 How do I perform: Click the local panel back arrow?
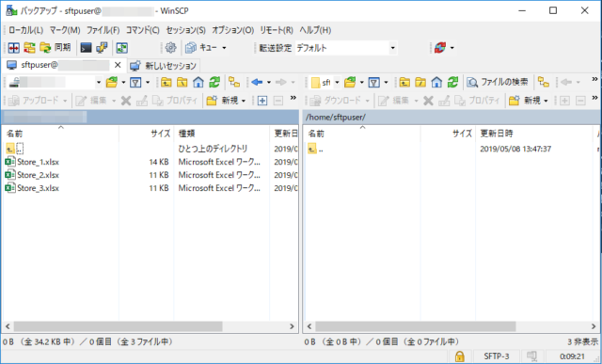pyautogui.click(x=257, y=82)
